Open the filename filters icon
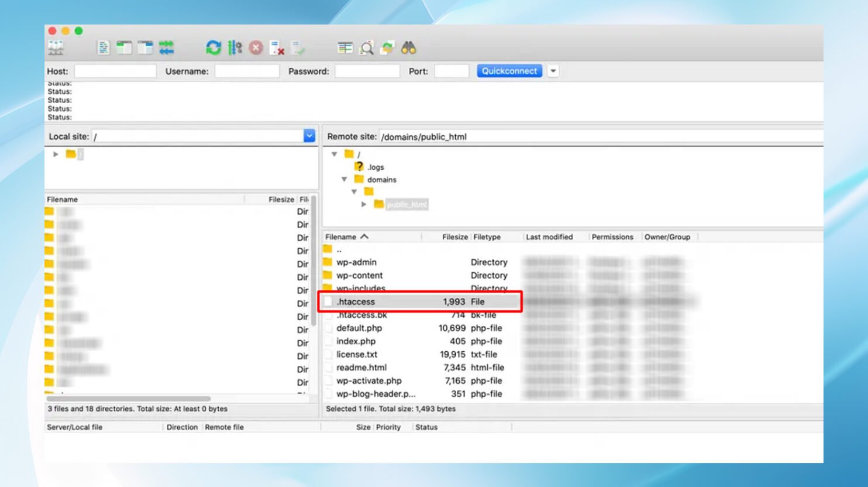 coord(345,48)
